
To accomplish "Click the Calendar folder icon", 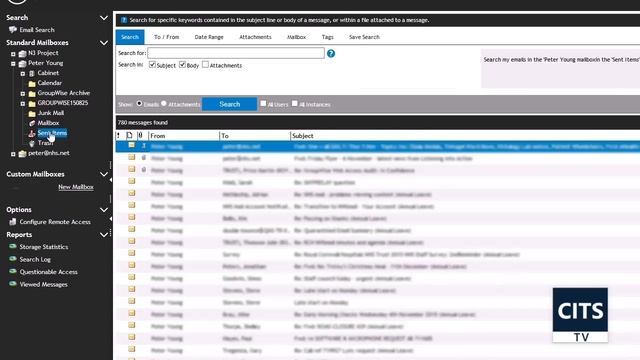I will (32, 83).
